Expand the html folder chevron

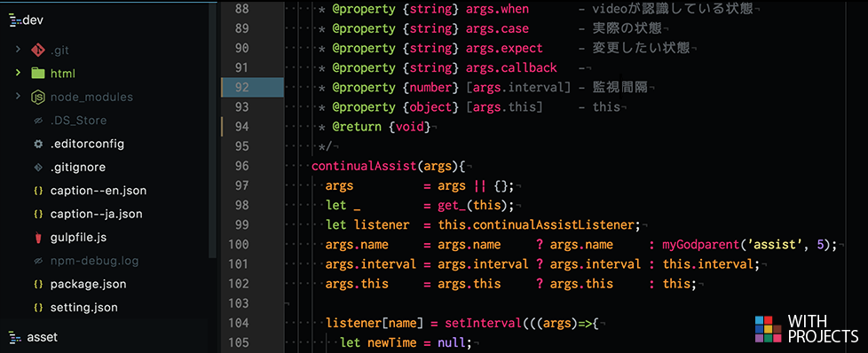pyautogui.click(x=19, y=73)
